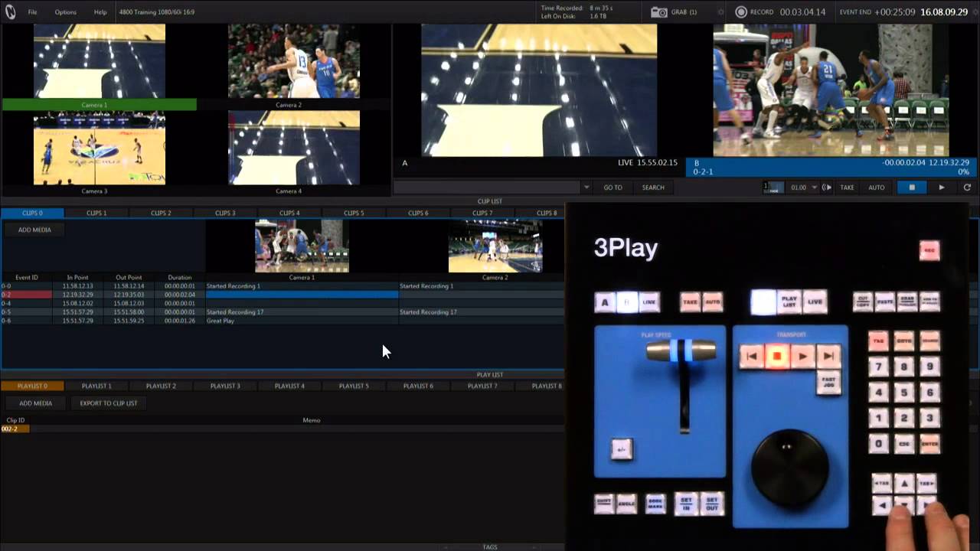Open Grab settings gear icon
The height and width of the screenshot is (551, 980).
point(720,12)
